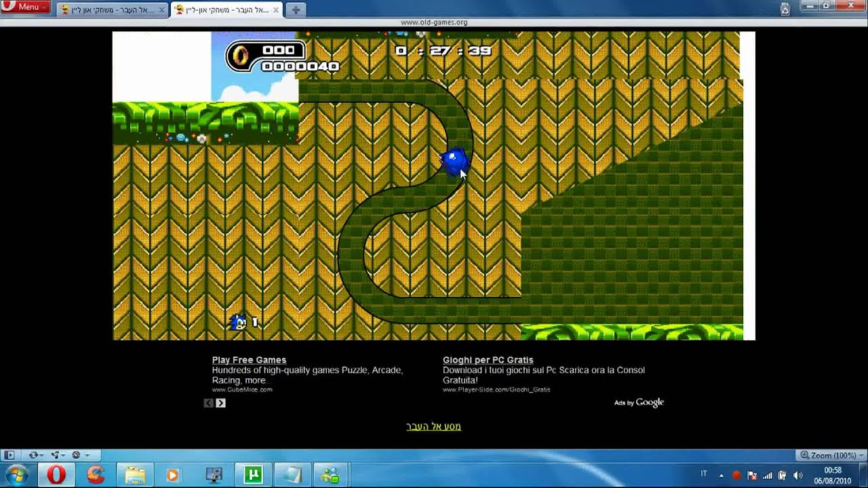Click the www.old-games.org page title

tap(434, 22)
